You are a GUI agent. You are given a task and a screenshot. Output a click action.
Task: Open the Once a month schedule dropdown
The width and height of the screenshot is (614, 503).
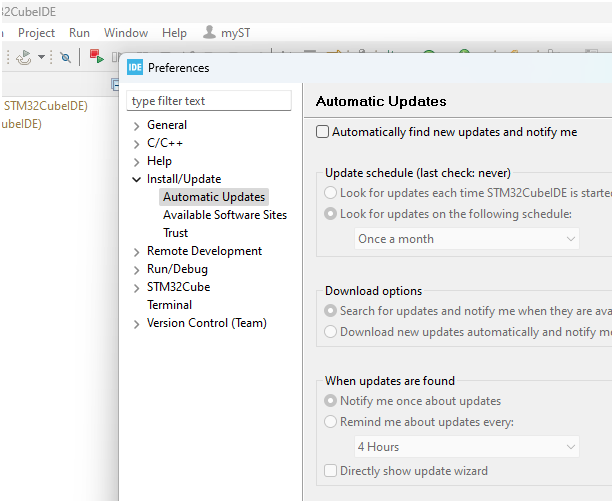click(x=466, y=239)
